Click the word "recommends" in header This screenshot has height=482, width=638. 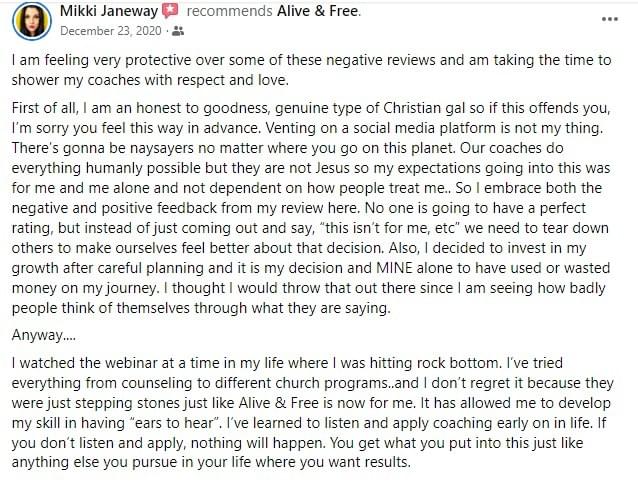coord(229,11)
